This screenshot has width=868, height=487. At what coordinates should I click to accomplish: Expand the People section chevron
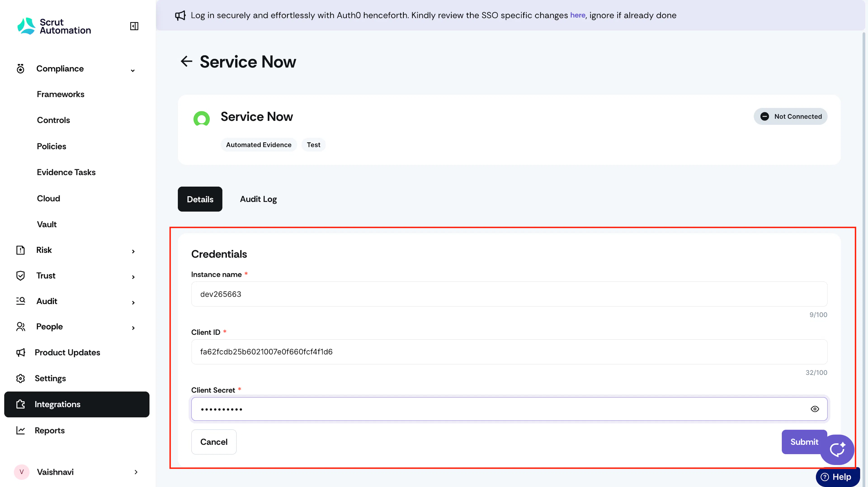click(133, 328)
